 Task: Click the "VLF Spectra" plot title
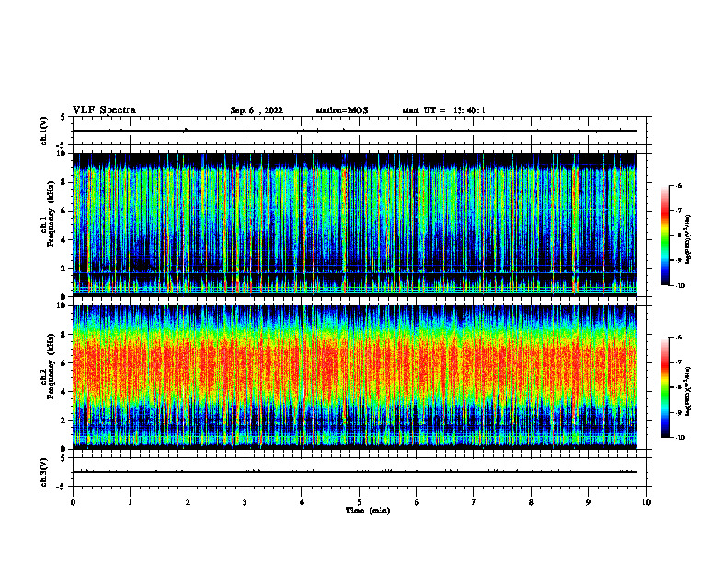click(104, 110)
